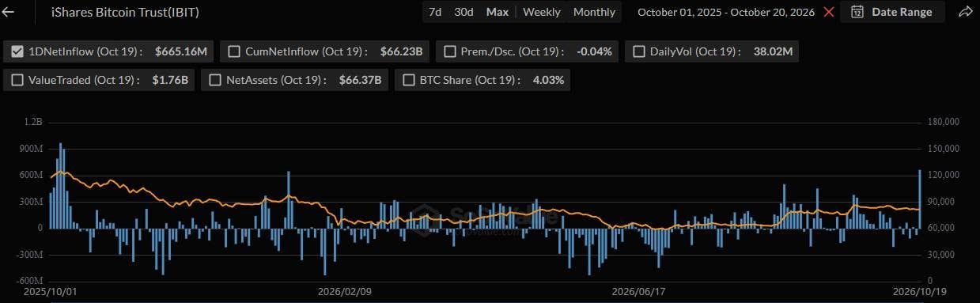This screenshot has height=303, width=980.
Task: Clear the date range with red X
Action: pos(828,12)
